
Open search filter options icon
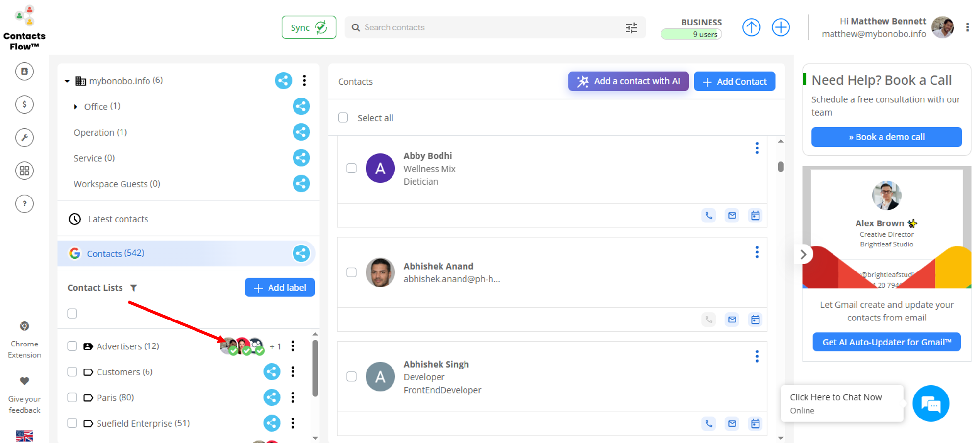[631, 28]
